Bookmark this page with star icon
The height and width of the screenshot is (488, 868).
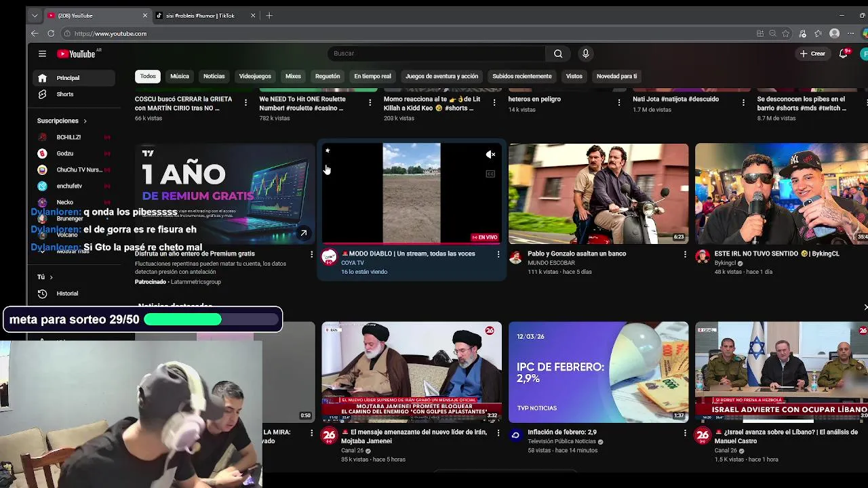click(786, 33)
